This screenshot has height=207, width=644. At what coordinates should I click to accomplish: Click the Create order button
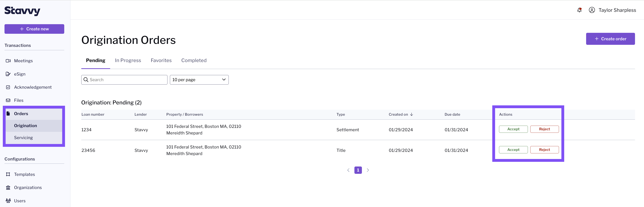(x=610, y=39)
